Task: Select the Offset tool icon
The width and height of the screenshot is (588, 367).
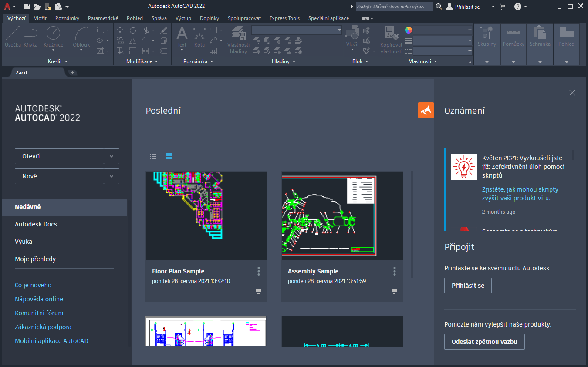Action: coord(164,51)
